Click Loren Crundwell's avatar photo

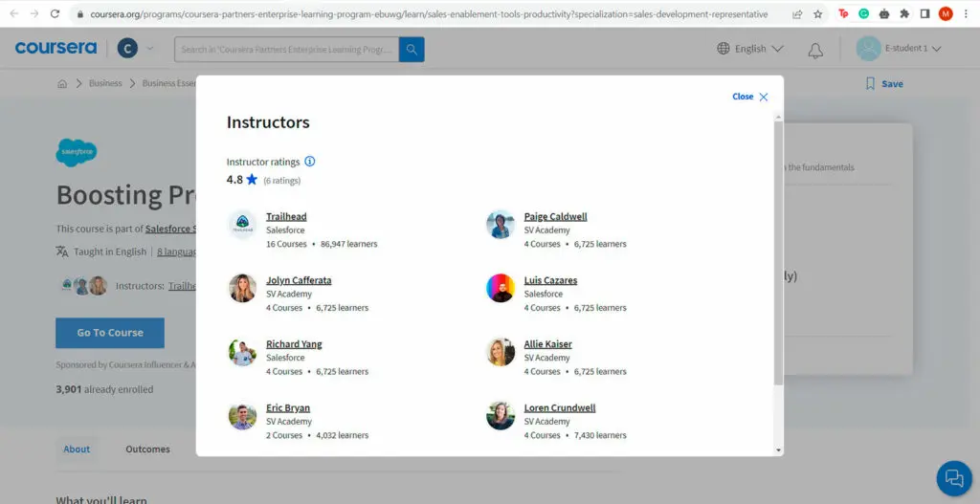tap(501, 416)
